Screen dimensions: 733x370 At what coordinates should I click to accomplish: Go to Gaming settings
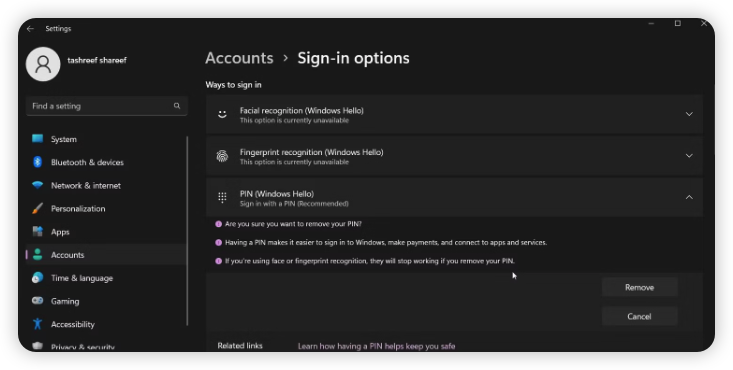pyautogui.click(x=107, y=301)
